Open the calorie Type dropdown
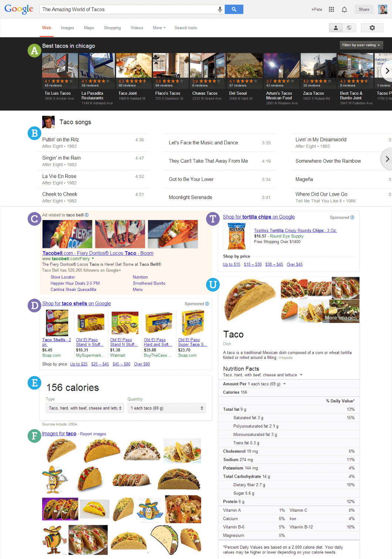Image resolution: width=392 pixels, height=559 pixels. point(85,408)
